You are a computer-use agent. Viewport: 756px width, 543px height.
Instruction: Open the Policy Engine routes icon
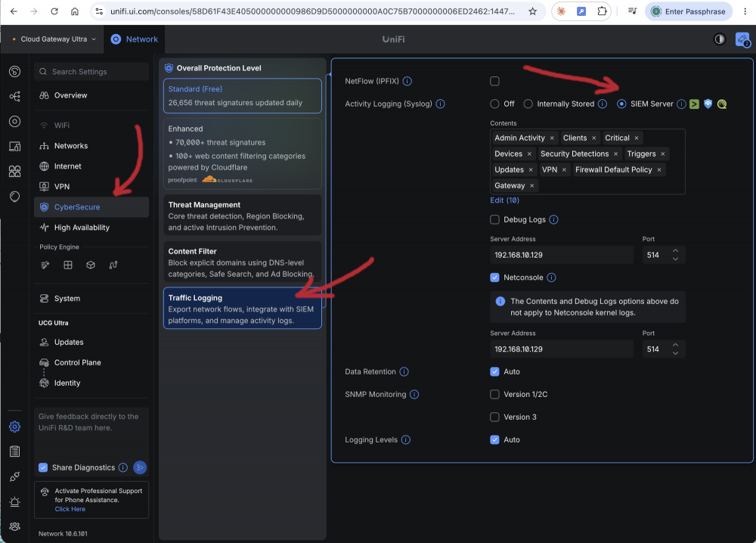tap(113, 265)
